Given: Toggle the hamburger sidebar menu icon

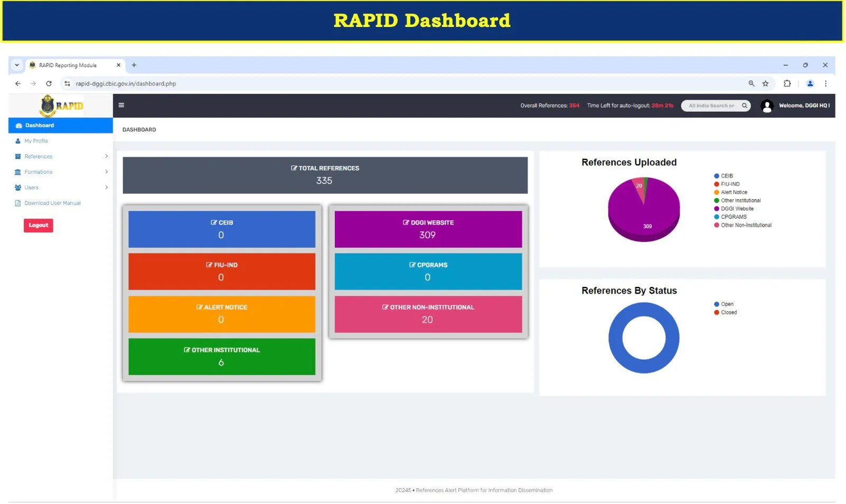Looking at the screenshot, I should pos(121,105).
